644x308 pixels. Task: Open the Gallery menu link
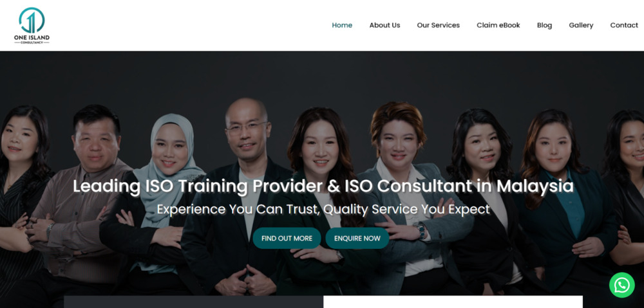coord(581,25)
